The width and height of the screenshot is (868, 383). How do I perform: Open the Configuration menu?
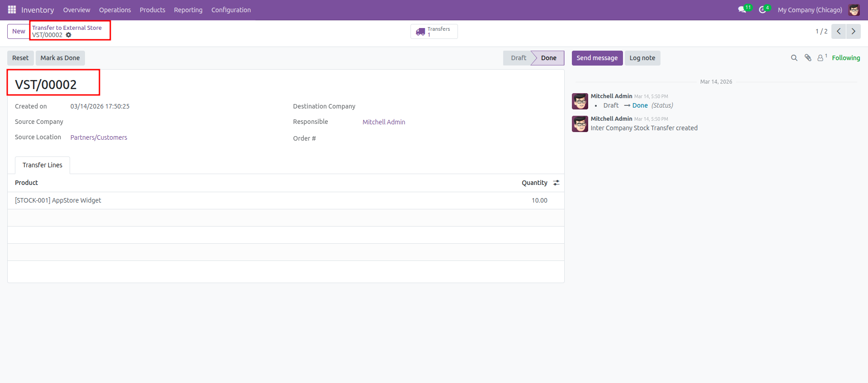[x=231, y=10]
